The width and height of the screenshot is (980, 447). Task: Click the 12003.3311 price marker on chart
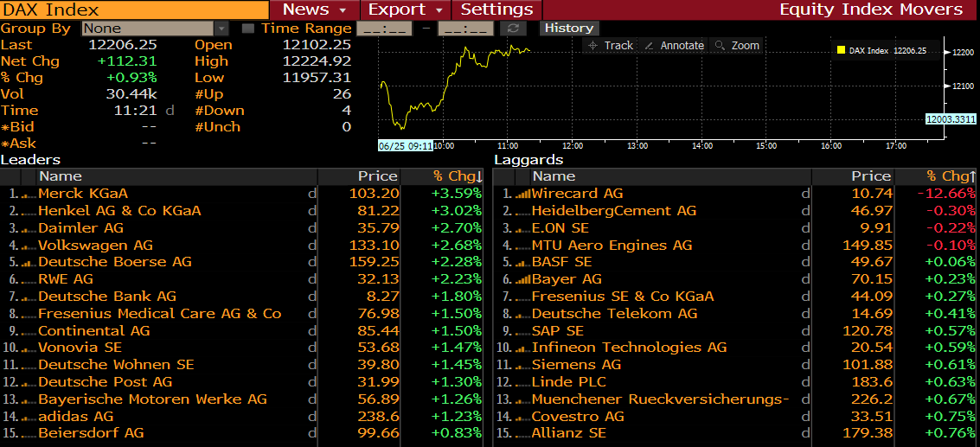pyautogui.click(x=951, y=118)
